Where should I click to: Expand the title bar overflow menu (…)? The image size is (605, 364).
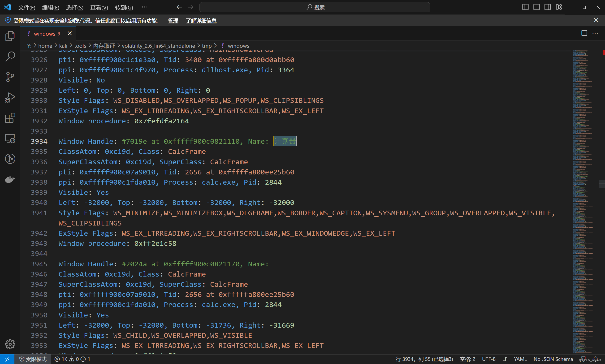(145, 7)
